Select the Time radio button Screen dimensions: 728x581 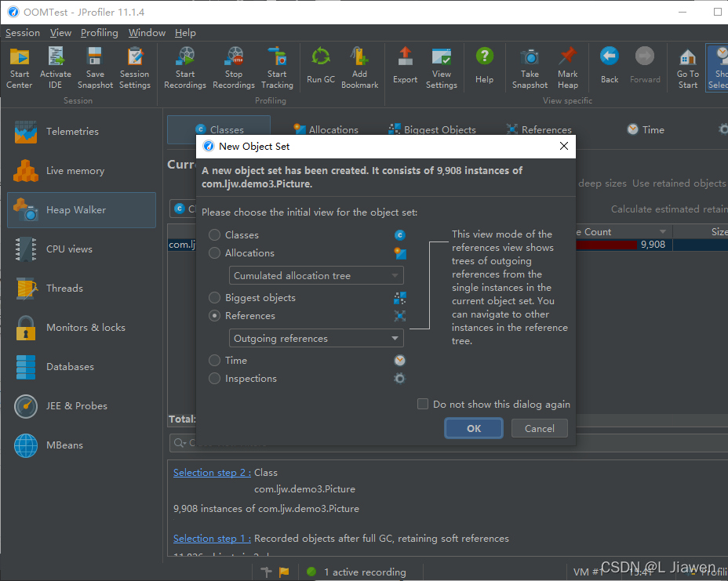tap(214, 360)
